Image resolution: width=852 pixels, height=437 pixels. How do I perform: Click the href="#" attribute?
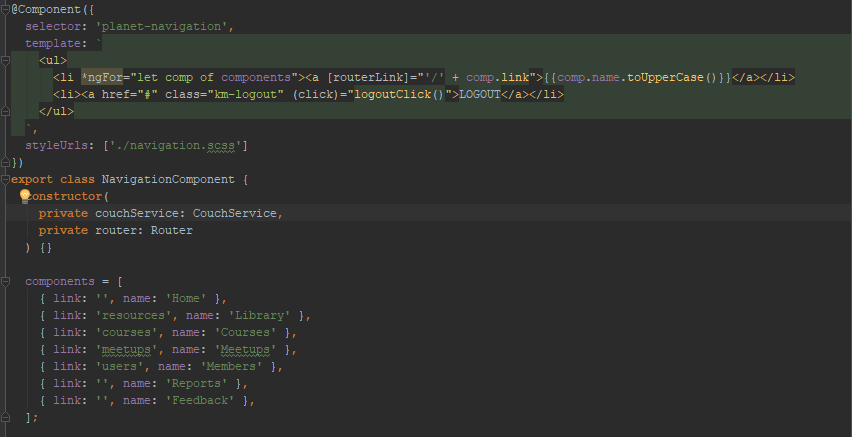129,94
